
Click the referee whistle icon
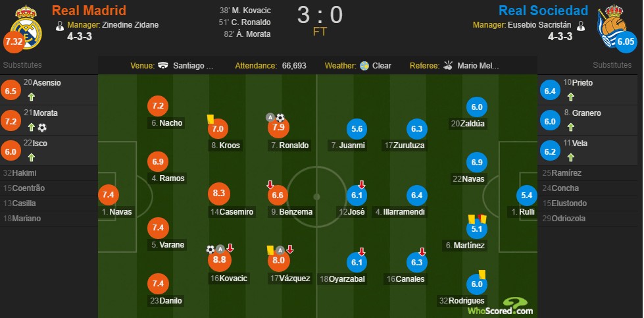[448, 66]
